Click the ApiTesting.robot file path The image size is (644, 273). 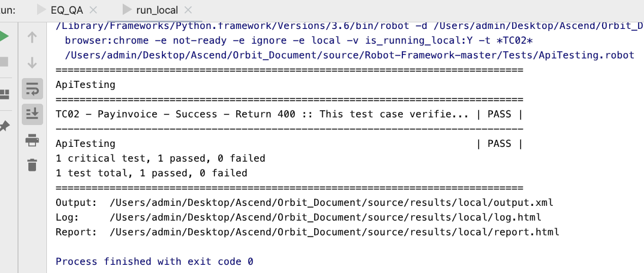tap(350, 55)
